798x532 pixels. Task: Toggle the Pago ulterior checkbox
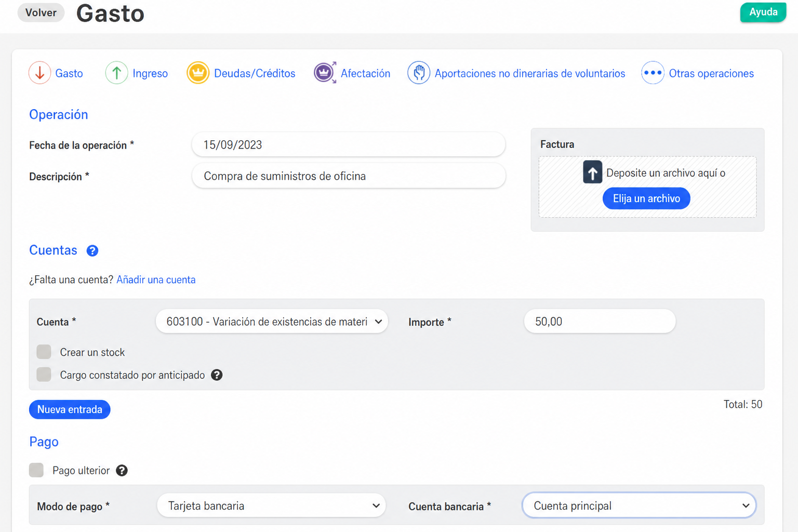[36, 470]
